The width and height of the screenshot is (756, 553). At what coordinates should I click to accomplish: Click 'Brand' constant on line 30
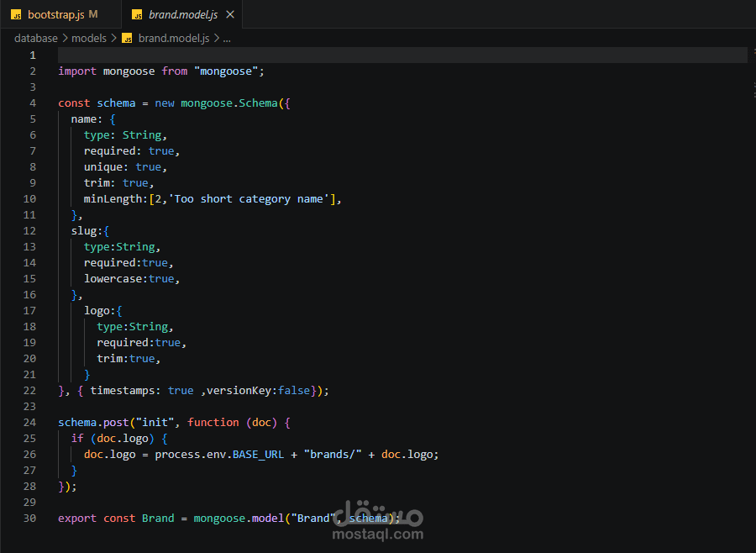pyautogui.click(x=158, y=518)
